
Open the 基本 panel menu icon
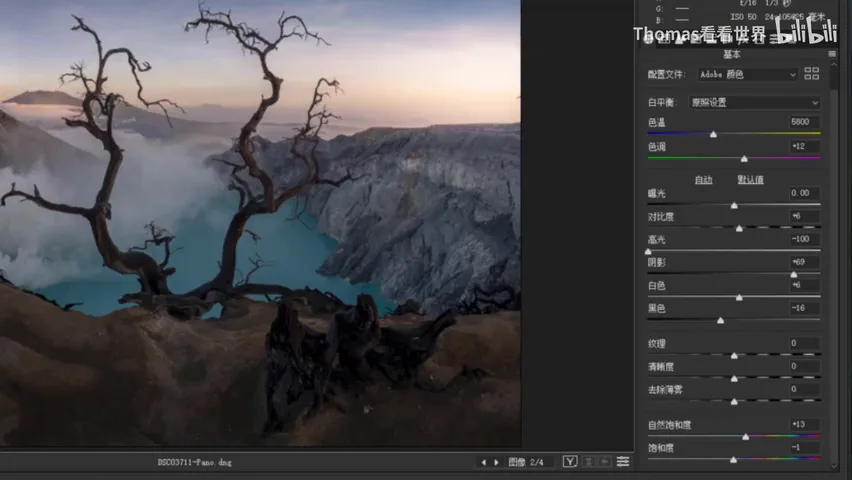click(832, 54)
